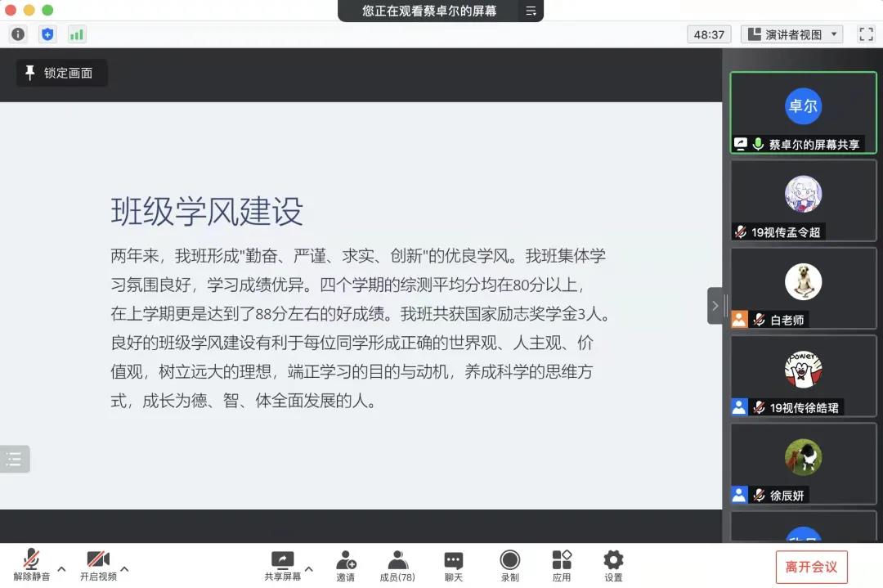
Task: Expand audio options arrow beside 解除静音
Action: click(61, 569)
